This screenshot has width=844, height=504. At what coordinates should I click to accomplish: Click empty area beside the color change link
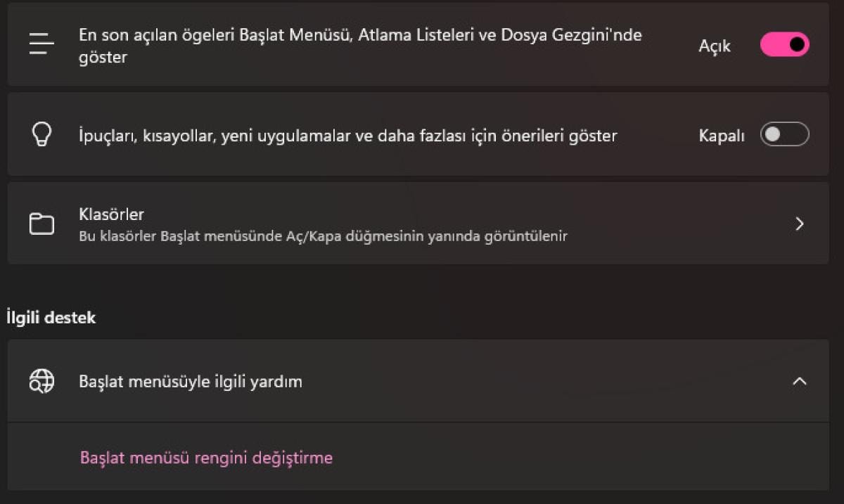click(x=563, y=458)
